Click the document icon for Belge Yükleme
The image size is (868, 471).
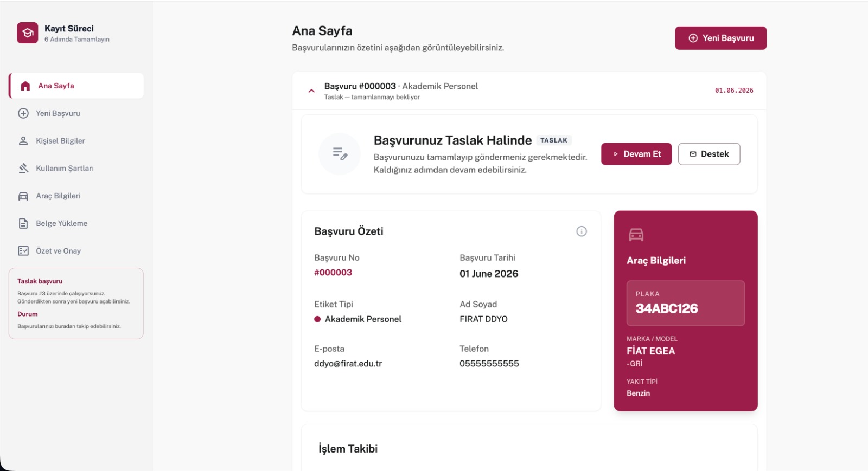point(23,223)
